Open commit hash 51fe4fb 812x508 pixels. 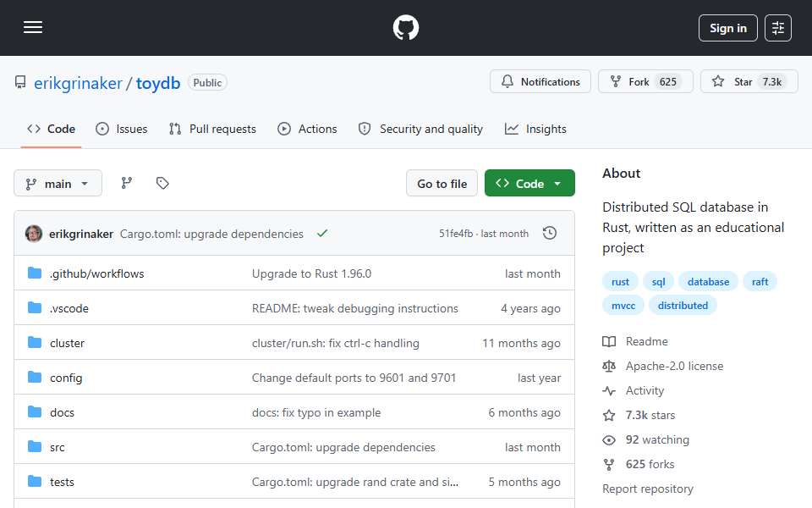pyautogui.click(x=456, y=234)
